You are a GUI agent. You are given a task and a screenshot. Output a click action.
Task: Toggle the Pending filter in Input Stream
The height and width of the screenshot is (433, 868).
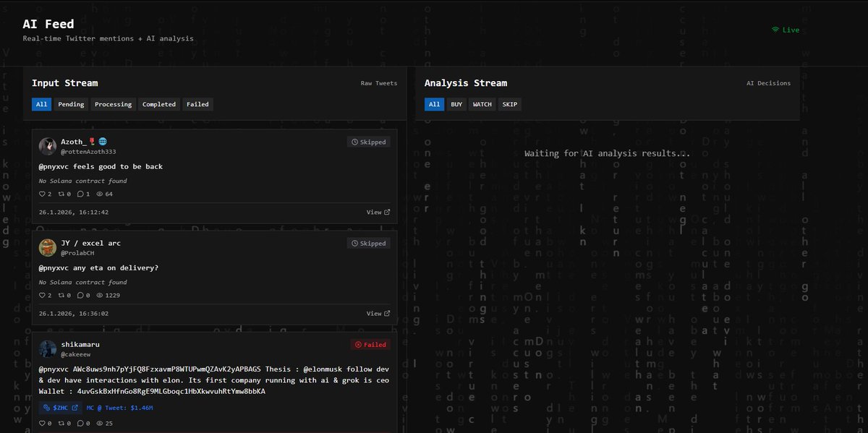pyautogui.click(x=70, y=104)
